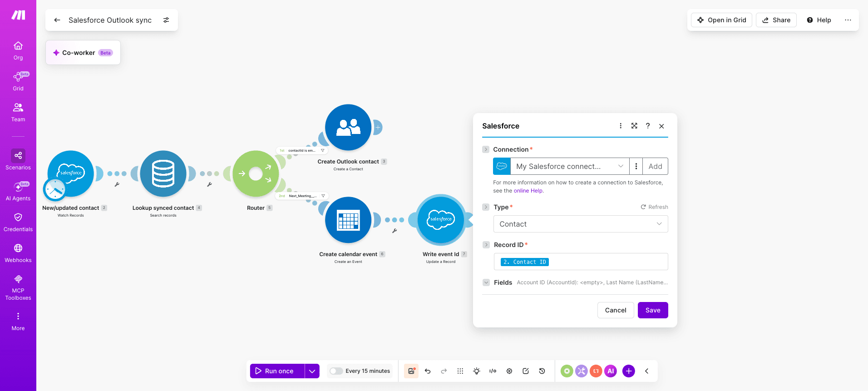This screenshot has height=391, width=868.
Task: Open the Org page in sidebar
Action: [x=18, y=50]
